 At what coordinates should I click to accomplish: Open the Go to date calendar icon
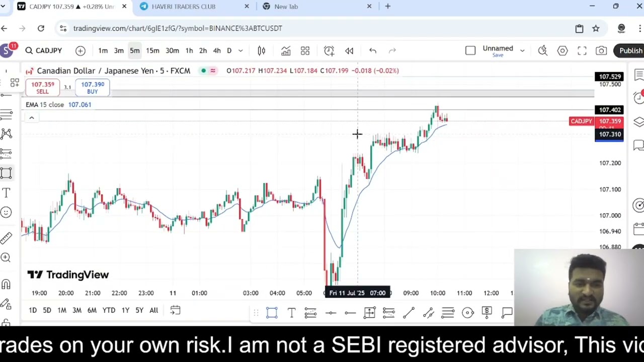(175, 310)
